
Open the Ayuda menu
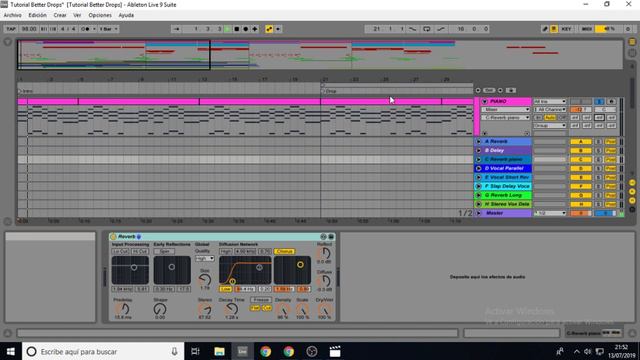126,15
